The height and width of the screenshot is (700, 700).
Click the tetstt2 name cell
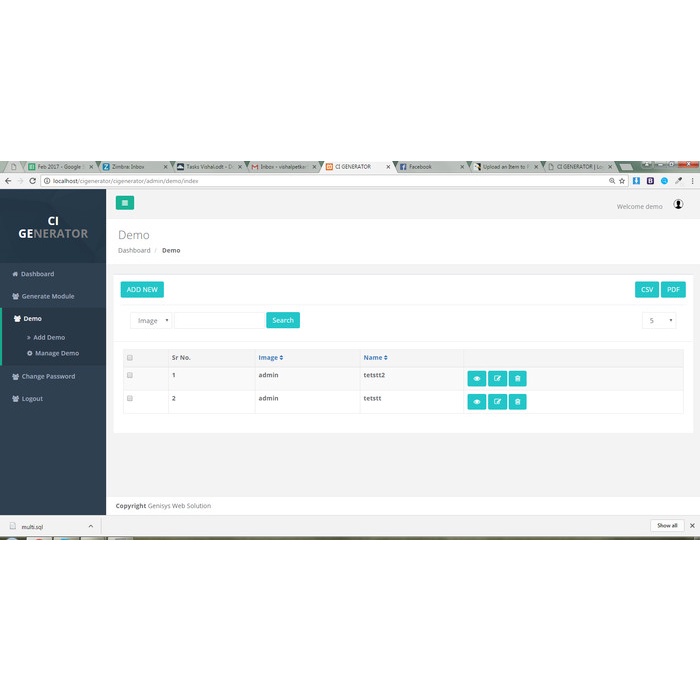[374, 375]
